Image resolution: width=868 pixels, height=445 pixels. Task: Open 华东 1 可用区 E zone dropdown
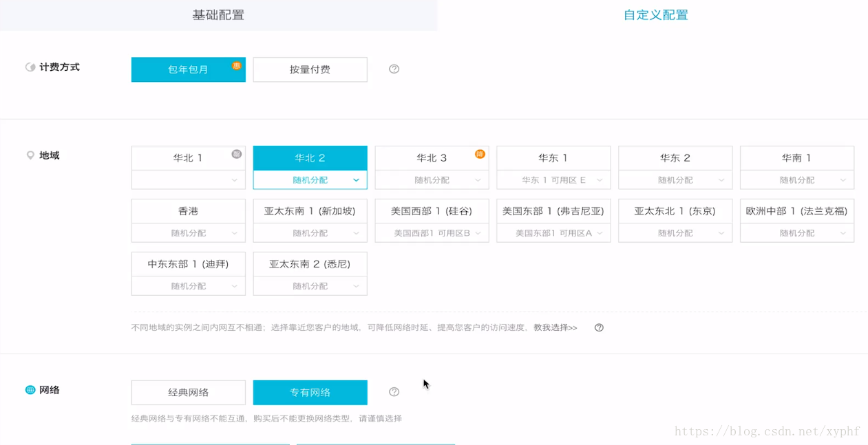(x=553, y=180)
